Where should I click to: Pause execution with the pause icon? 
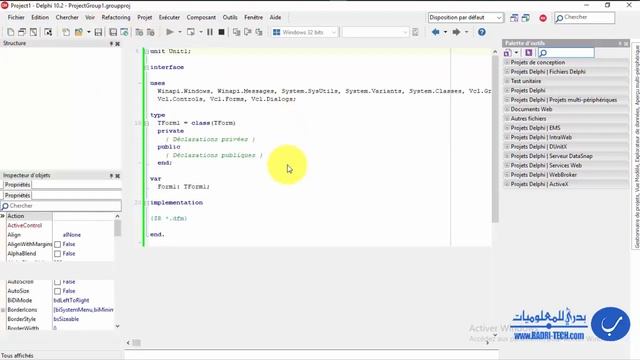click(x=210, y=32)
